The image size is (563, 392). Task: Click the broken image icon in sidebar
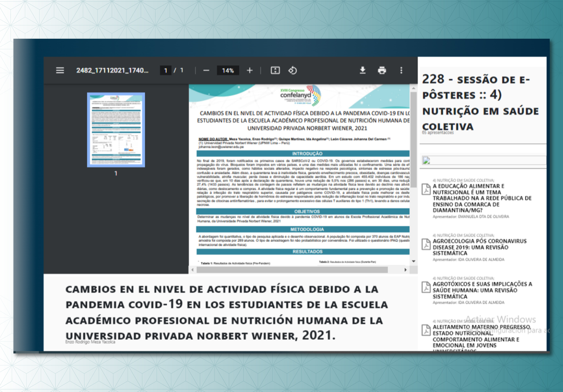[x=426, y=161]
